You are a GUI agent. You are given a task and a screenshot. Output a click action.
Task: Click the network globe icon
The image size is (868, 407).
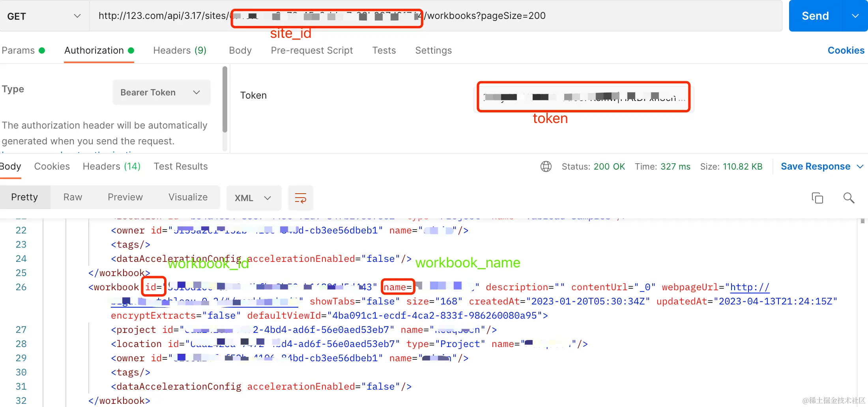[x=546, y=166]
